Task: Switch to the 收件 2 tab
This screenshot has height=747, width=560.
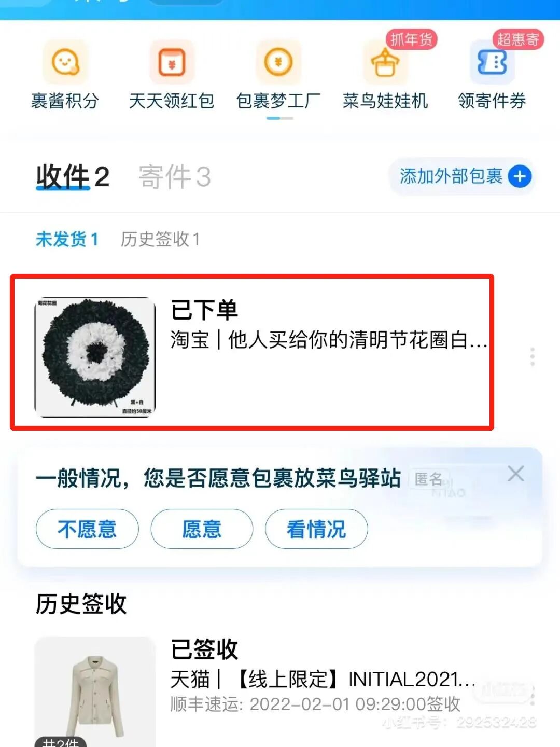Action: (73, 176)
